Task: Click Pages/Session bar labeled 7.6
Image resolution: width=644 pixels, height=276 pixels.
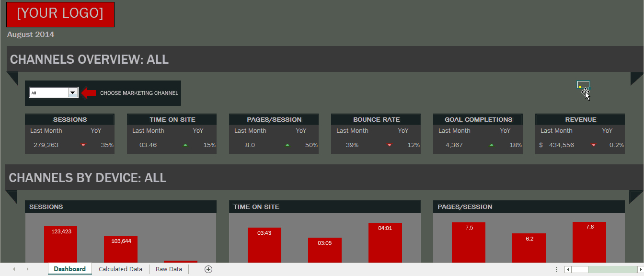Action: (589, 242)
